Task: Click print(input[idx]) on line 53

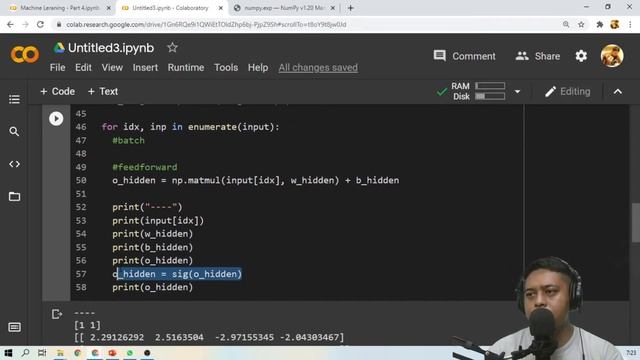Action: (x=158, y=220)
